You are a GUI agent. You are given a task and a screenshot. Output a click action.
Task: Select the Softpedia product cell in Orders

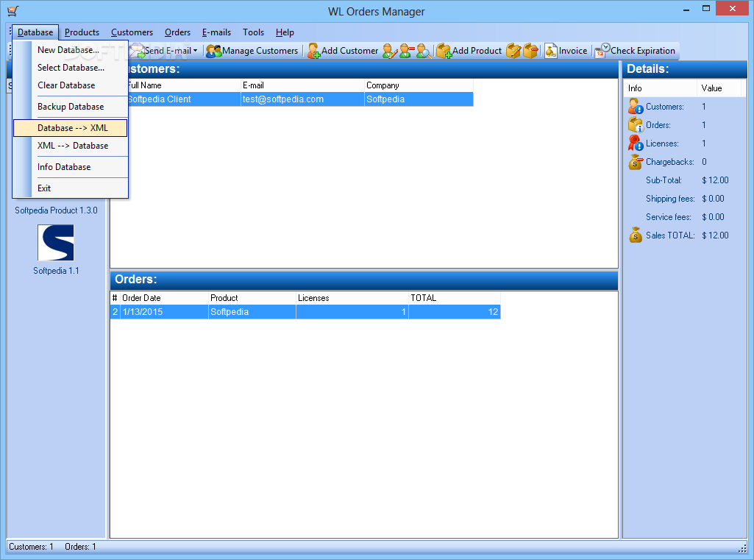pyautogui.click(x=252, y=312)
